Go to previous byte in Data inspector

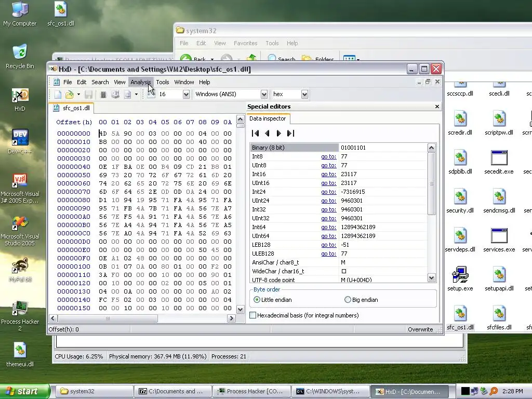(268, 134)
